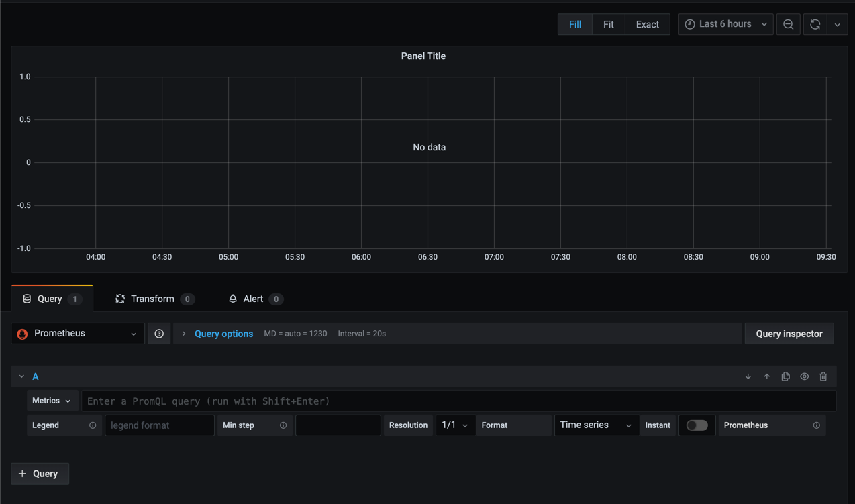
Task: Select the Fit view mode
Action: tap(609, 25)
